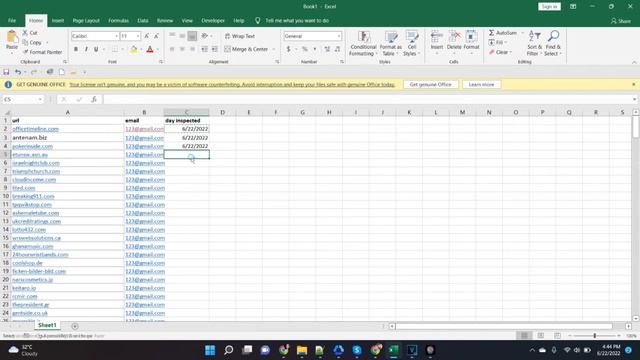
Task: Decrease font size with smaller A icon
Action: (156, 36)
